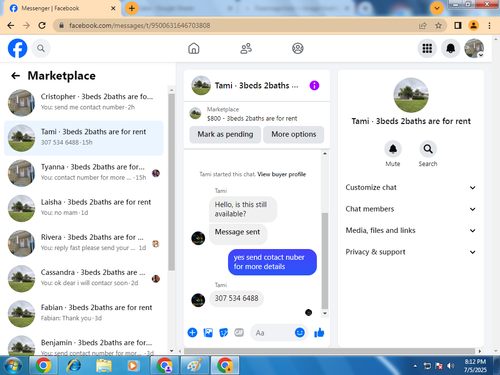
Task: Open more actions plus icon in composer
Action: pyautogui.click(x=192, y=332)
